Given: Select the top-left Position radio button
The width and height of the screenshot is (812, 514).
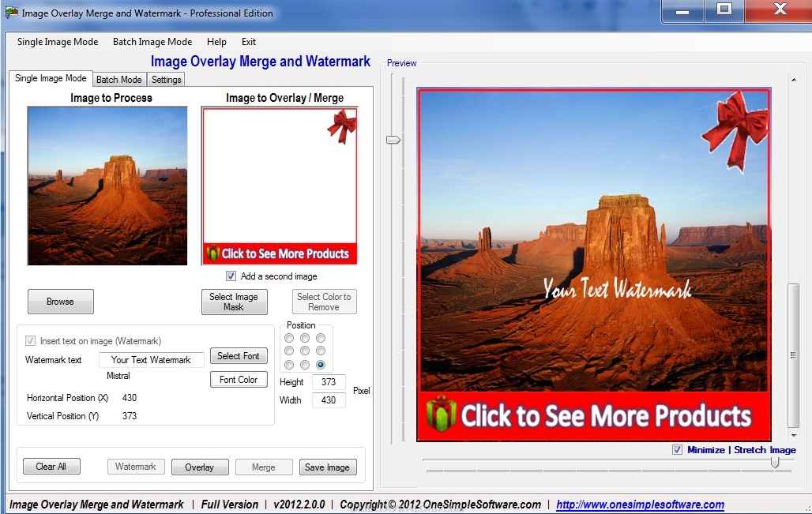Looking at the screenshot, I should (289, 338).
